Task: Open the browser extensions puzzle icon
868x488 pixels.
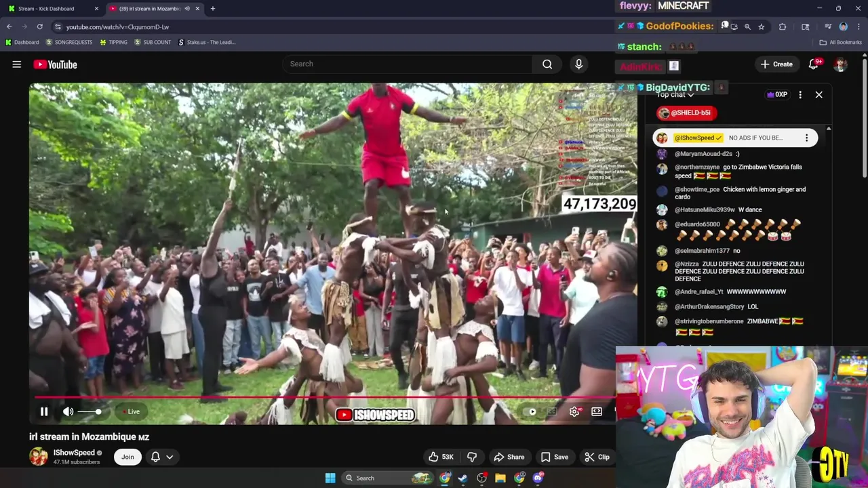Action: tap(783, 26)
